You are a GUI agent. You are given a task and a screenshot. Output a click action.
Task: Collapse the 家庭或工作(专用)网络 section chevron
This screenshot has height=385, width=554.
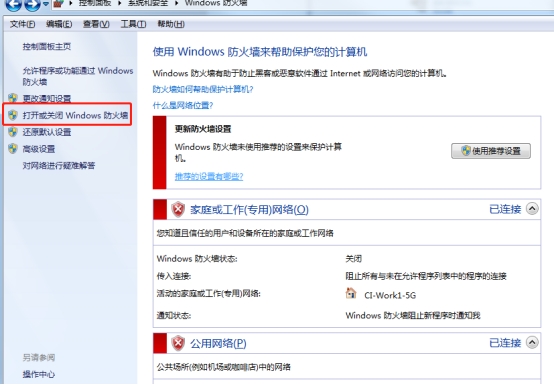pos(532,209)
